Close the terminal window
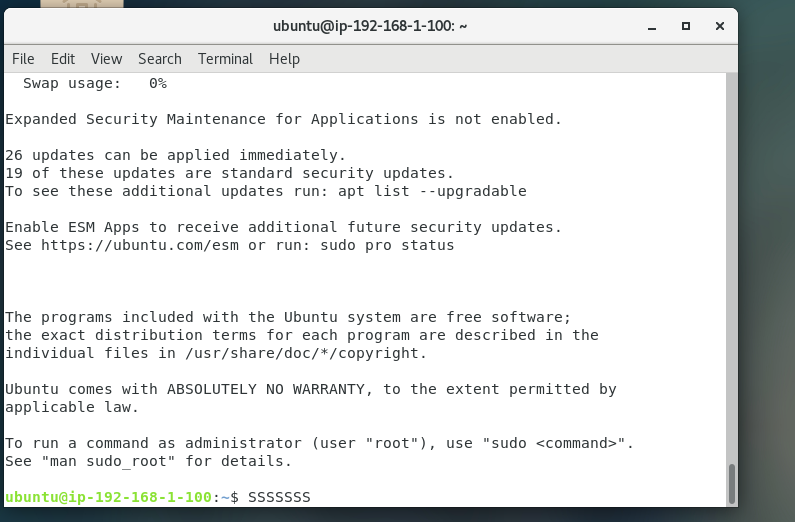 click(719, 26)
